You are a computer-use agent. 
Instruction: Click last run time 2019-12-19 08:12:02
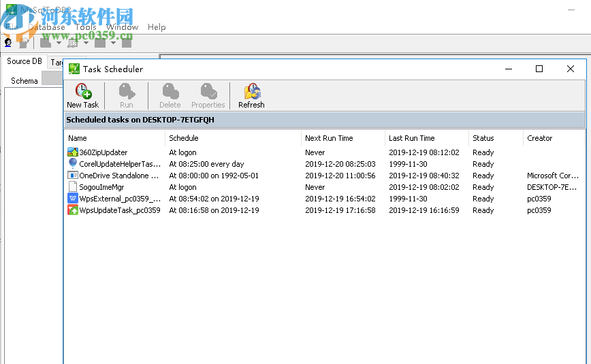(424, 152)
